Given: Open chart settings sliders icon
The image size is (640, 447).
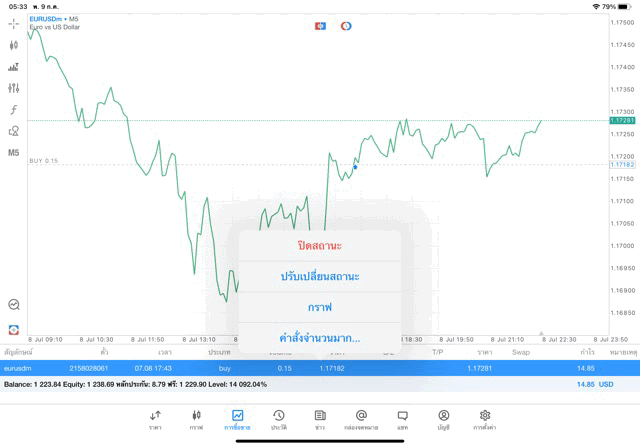Looking at the screenshot, I should pos(14,88).
